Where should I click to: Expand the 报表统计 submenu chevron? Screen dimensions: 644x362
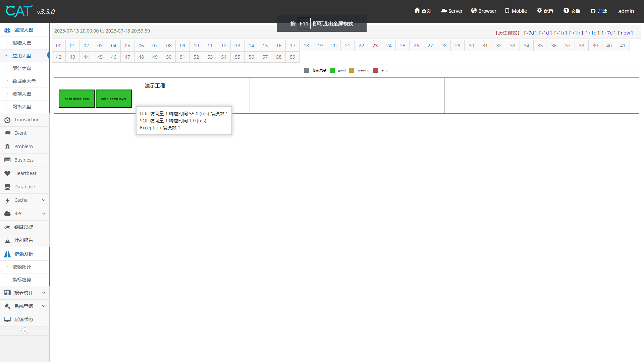pyautogui.click(x=44, y=293)
